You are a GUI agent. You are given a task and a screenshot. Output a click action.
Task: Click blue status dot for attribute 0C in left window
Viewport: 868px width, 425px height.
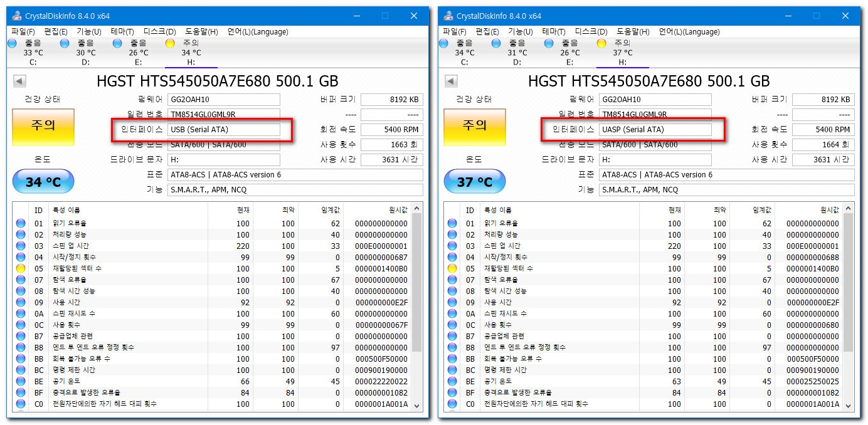point(21,325)
